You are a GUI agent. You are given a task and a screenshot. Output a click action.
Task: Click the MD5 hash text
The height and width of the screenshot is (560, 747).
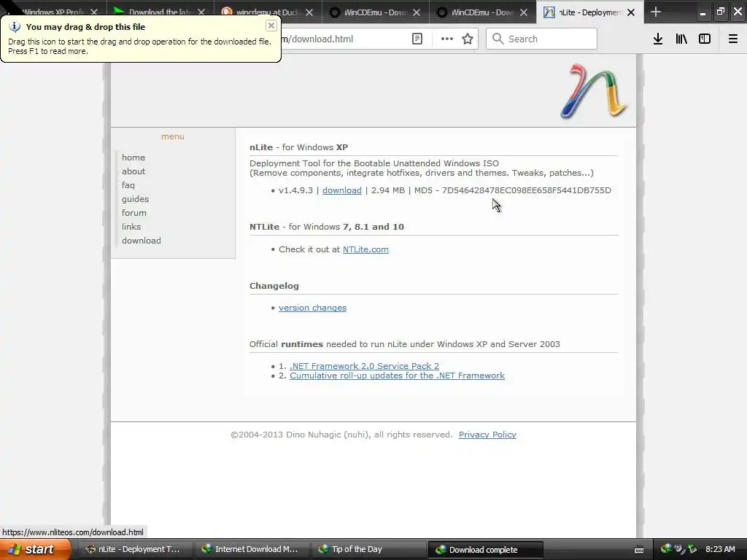point(527,190)
